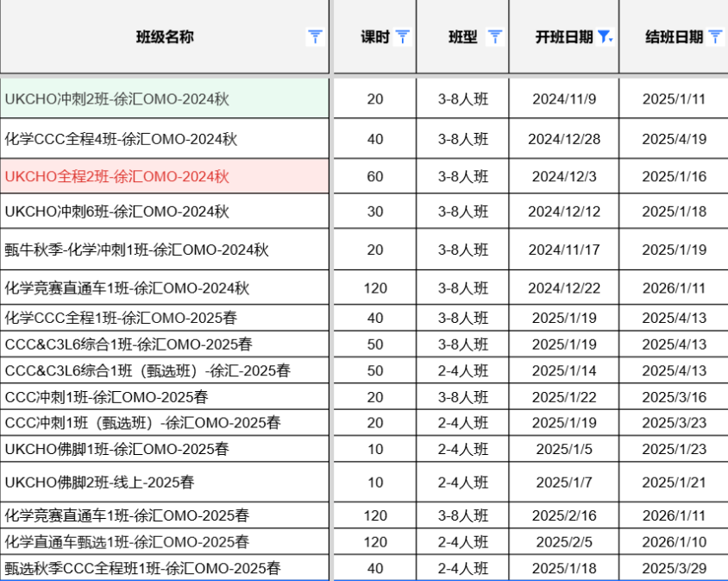Viewport: 728px width, 581px height.
Task: Open filter for 班级名称 column
Action: [315, 37]
